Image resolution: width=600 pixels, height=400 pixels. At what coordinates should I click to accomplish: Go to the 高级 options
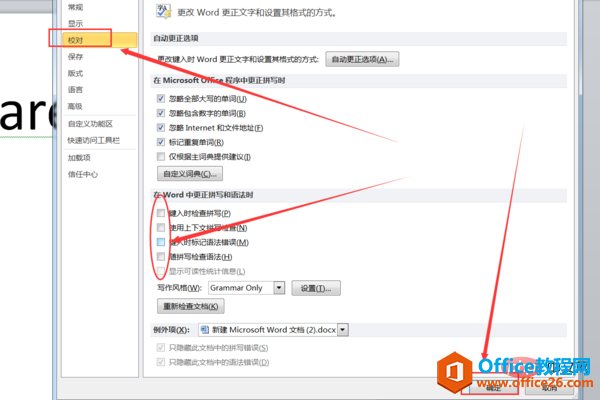(x=75, y=106)
